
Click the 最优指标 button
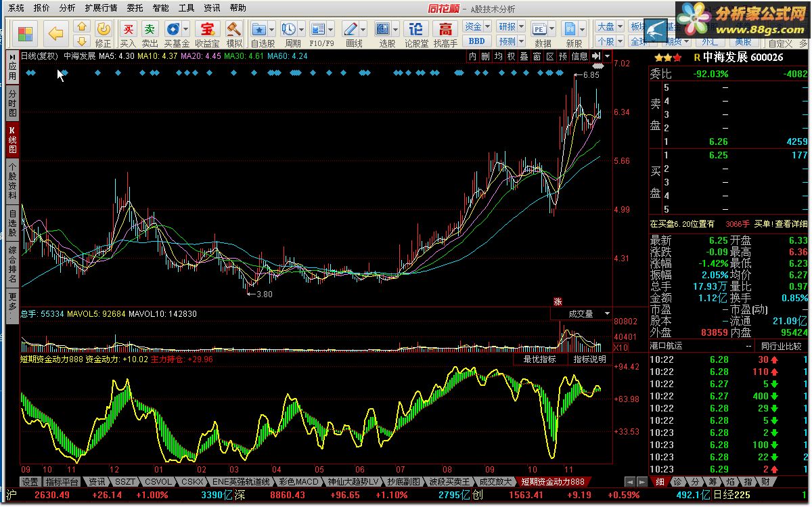539,359
